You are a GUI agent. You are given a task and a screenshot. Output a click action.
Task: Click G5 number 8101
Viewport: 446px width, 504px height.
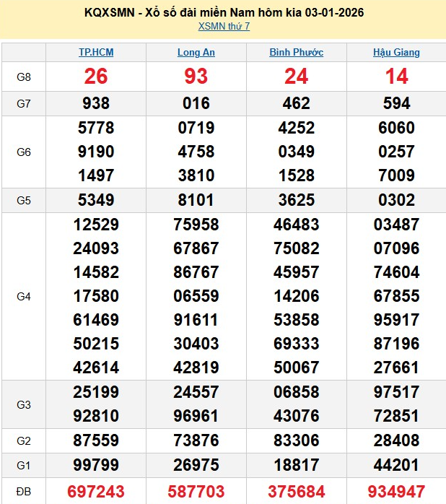(x=196, y=199)
